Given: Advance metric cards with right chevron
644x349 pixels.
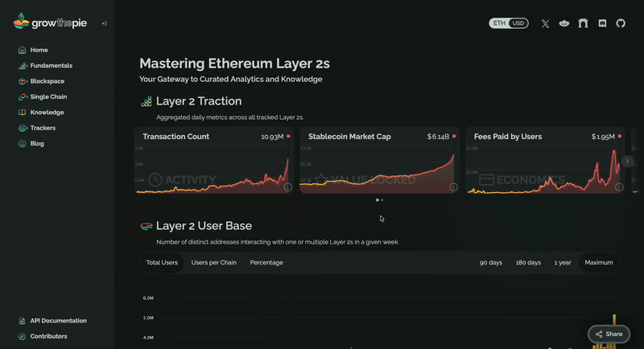Looking at the screenshot, I should (627, 161).
